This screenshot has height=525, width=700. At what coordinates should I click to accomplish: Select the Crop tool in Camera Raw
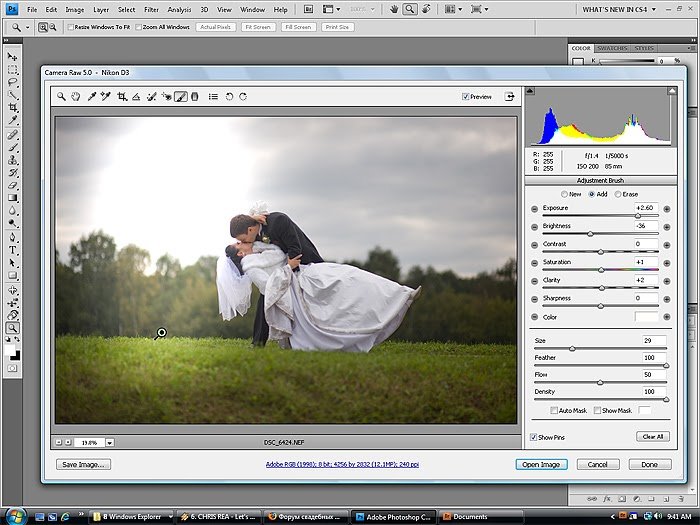pos(122,97)
